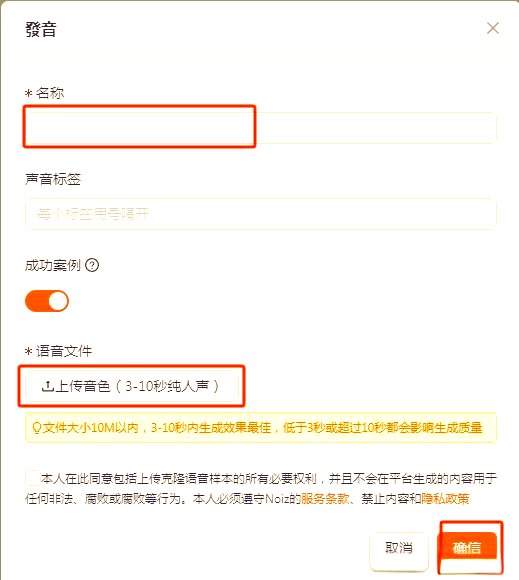This screenshot has width=519, height=580.
Task: Toggle the 成功案例 switch off
Action: pos(47,301)
